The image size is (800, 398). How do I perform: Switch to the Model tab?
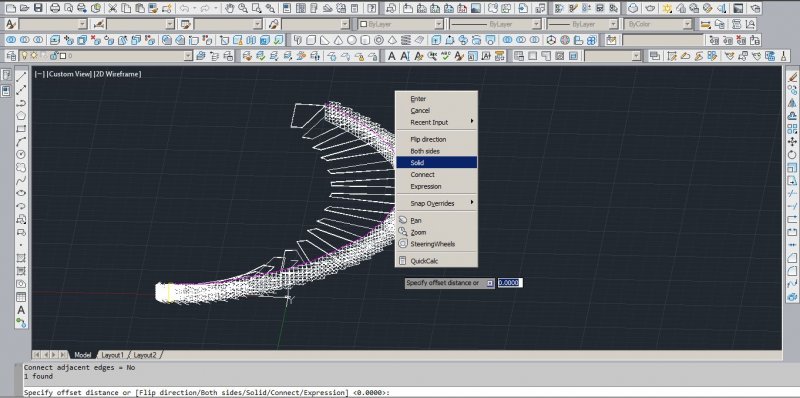tap(82, 355)
